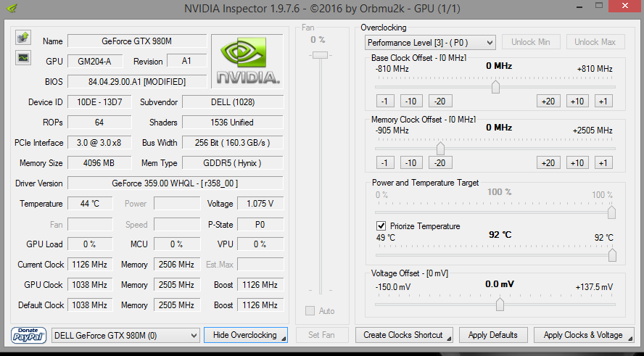Click the "-150.0 mV" voltage minimum label
The image size is (644, 356).
tap(393, 287)
